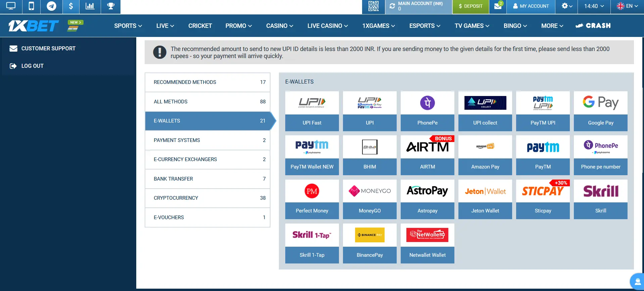Image resolution: width=644 pixels, height=291 pixels.
Task: Select Phone pe number tile
Action: (601, 155)
